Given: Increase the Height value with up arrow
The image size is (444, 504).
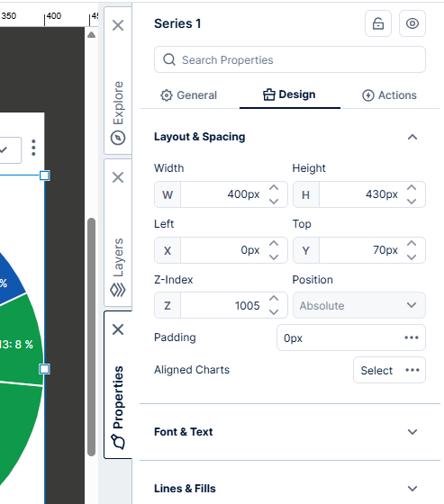Looking at the screenshot, I should pos(412,188).
